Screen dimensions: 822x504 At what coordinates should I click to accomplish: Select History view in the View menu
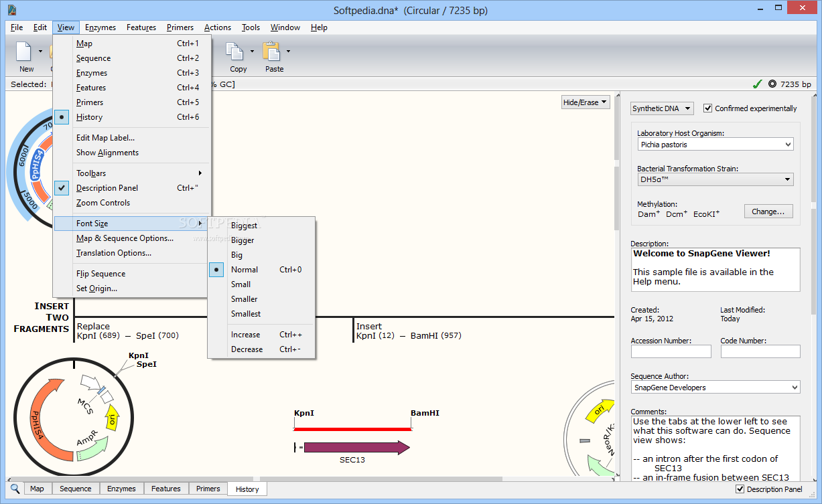pyautogui.click(x=133, y=117)
